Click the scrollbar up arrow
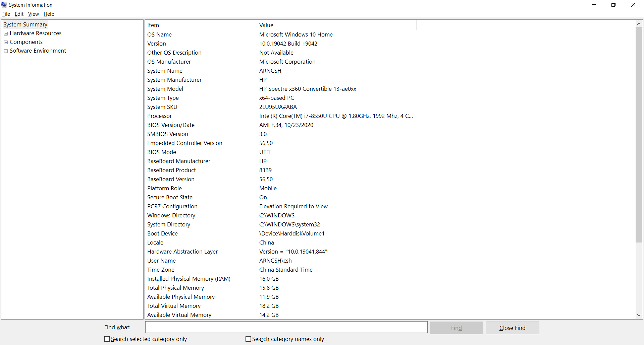The image size is (644, 345). (639, 24)
